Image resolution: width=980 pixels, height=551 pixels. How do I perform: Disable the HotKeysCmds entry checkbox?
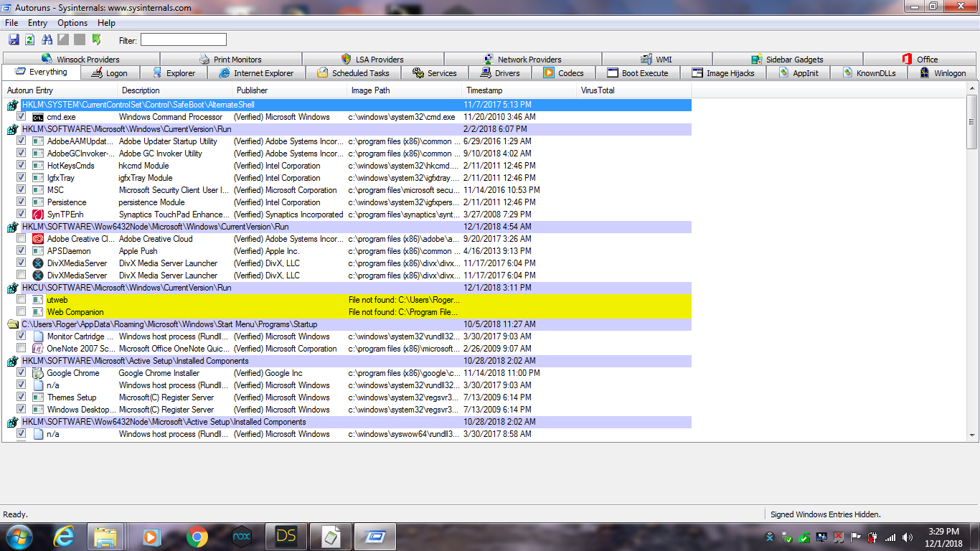coord(22,166)
